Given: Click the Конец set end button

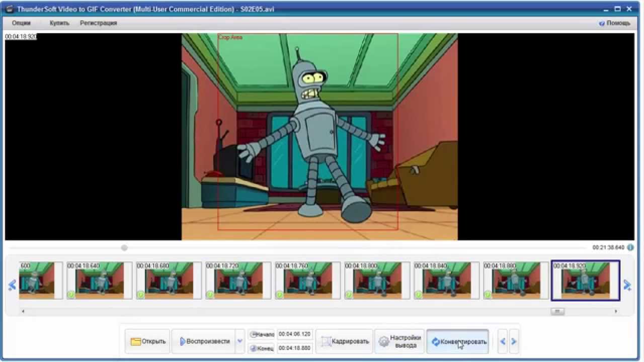Looking at the screenshot, I should tap(262, 348).
